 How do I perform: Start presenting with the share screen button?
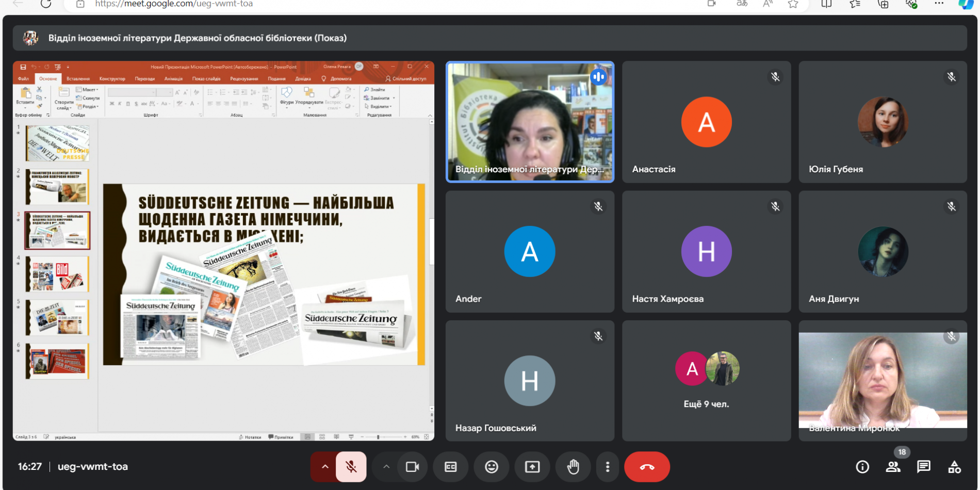pyautogui.click(x=532, y=467)
